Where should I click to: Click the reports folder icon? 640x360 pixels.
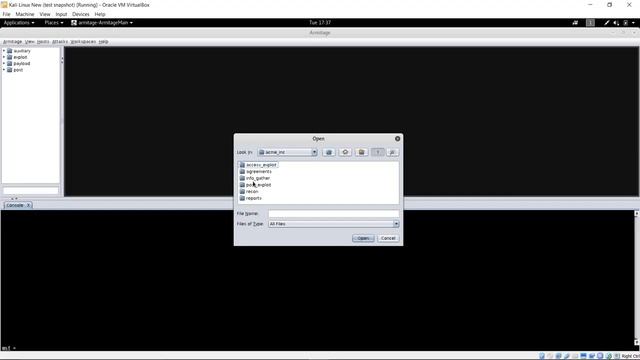tap(242, 198)
